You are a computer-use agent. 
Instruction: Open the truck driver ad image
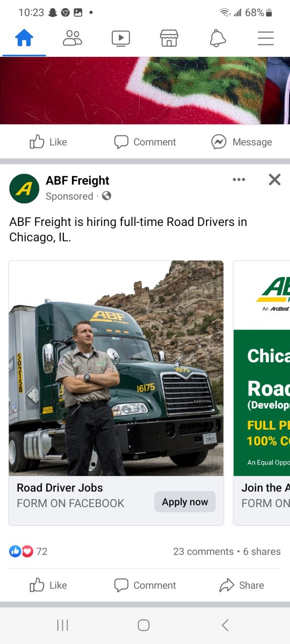point(116,368)
